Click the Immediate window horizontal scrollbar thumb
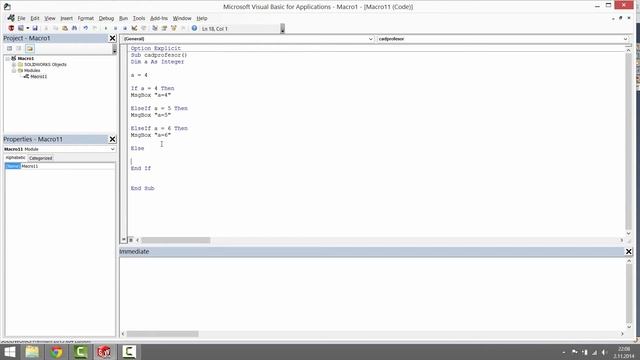This screenshot has height=360, width=640. pyautogui.click(x=162, y=334)
